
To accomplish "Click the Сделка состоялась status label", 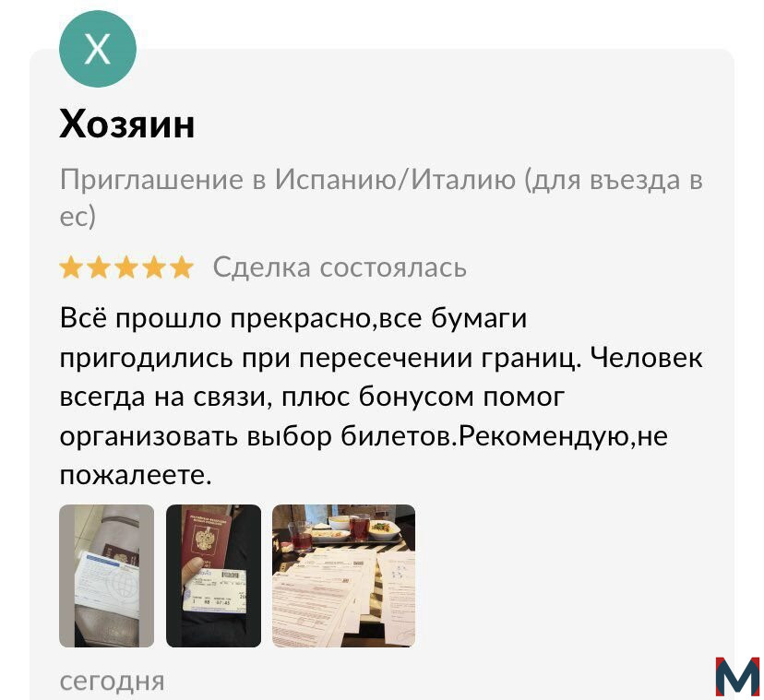I will pos(340,267).
